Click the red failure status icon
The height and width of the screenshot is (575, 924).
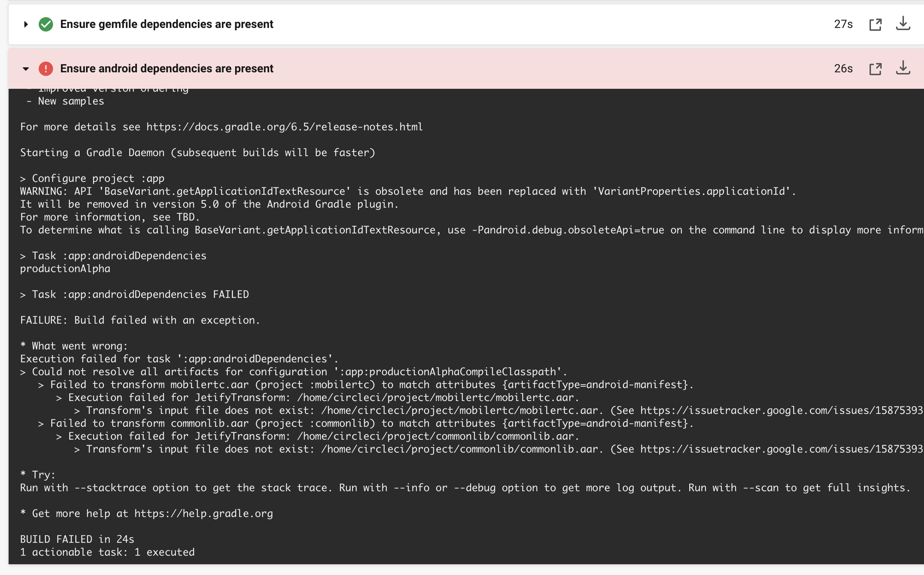(x=46, y=69)
